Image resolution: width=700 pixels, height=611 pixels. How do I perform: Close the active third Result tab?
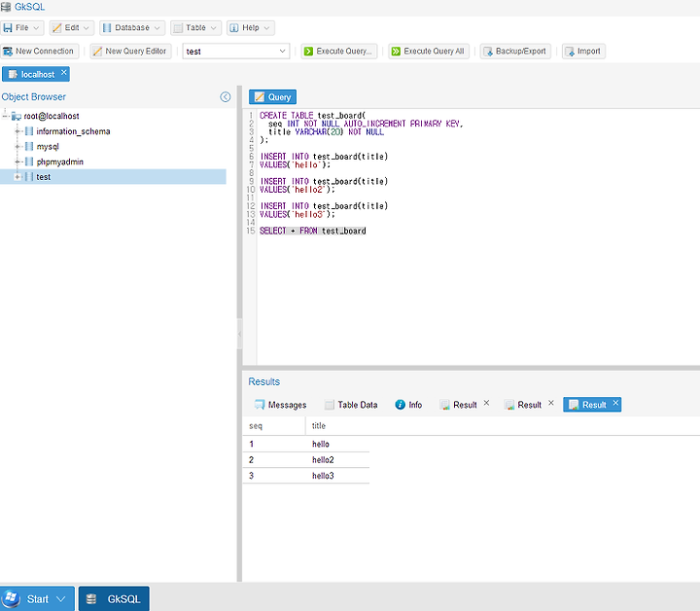[x=615, y=403]
